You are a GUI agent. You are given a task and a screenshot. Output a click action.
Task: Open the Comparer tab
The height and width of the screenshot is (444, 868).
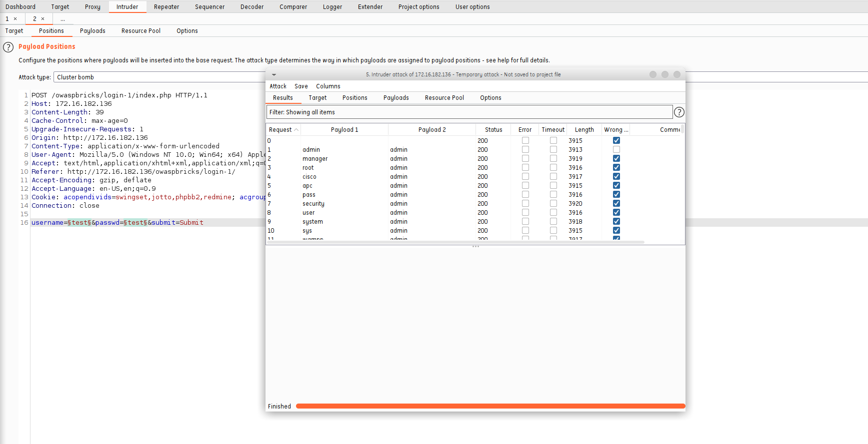pos(293,7)
